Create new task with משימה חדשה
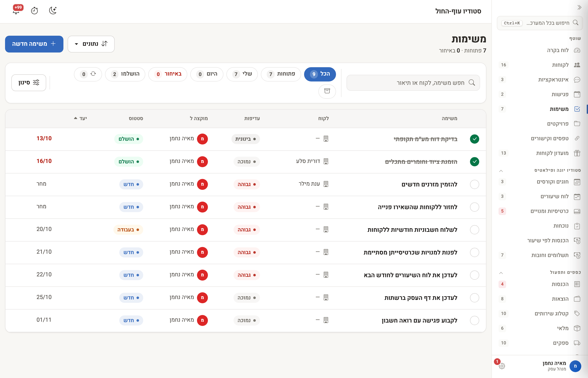This screenshot has height=378, width=588. pos(34,44)
